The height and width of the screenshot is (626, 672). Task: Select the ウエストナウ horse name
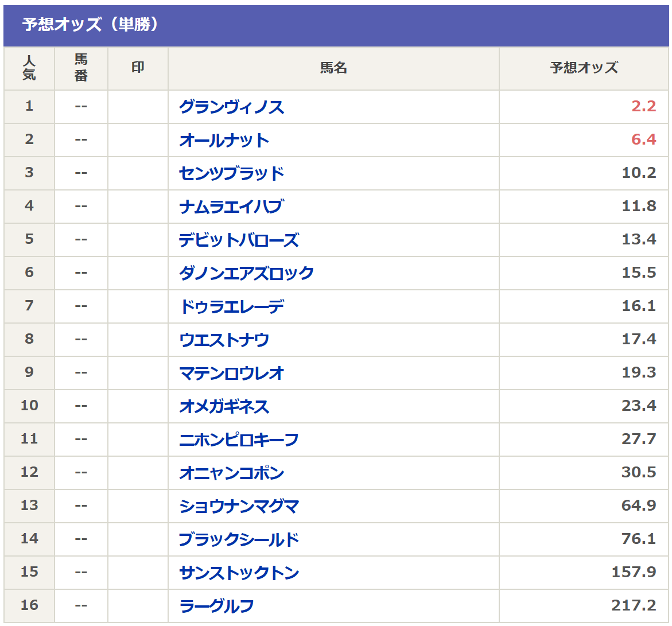224,340
